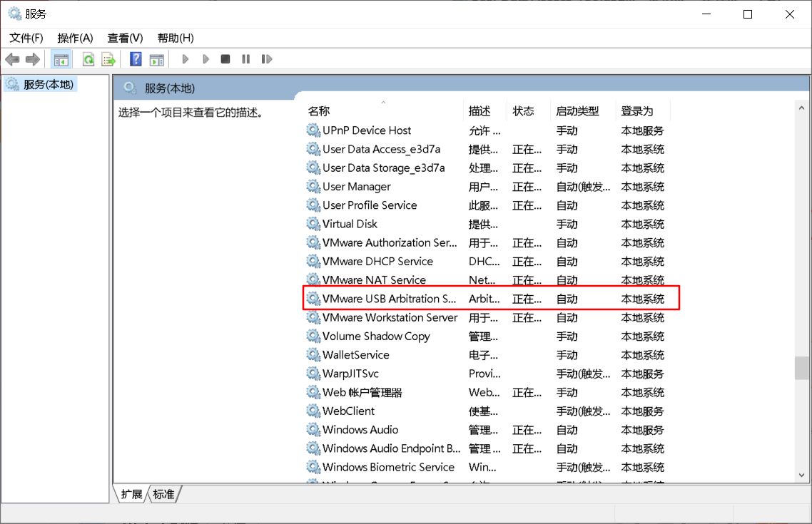Click the gear icon beside Windows Audio
The image size is (812, 524).
[x=313, y=429]
